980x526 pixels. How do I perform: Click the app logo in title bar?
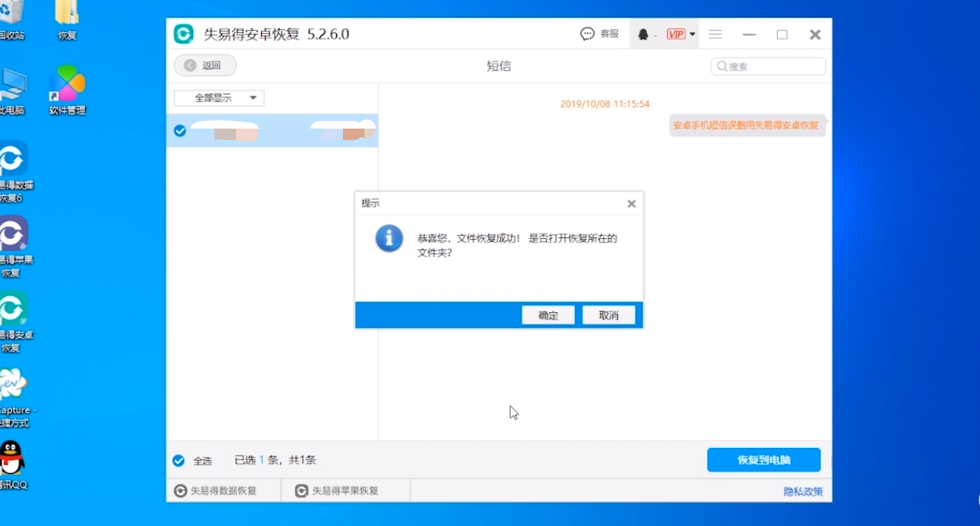(184, 34)
